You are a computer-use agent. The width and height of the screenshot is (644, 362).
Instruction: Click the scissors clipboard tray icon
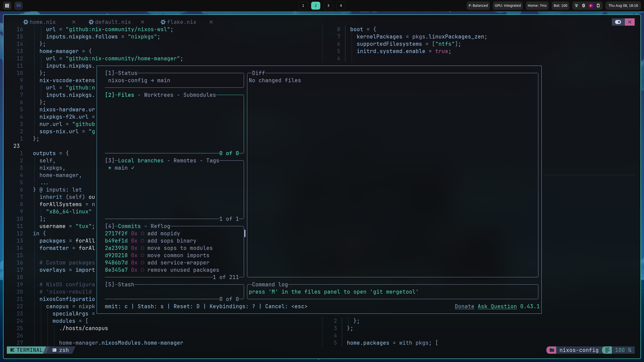click(576, 6)
